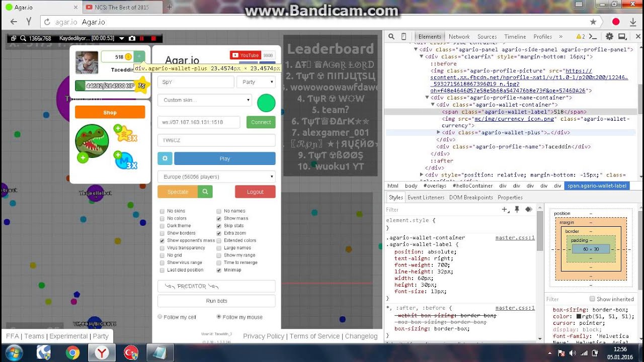Screen dimensions: 644x362
Task: Click the new style rule plus icon
Action: click(506, 209)
